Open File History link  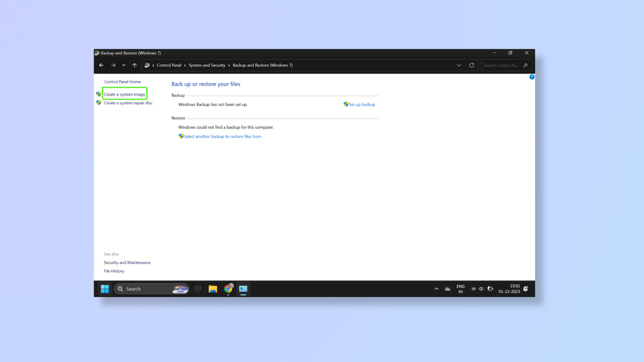[x=114, y=271]
